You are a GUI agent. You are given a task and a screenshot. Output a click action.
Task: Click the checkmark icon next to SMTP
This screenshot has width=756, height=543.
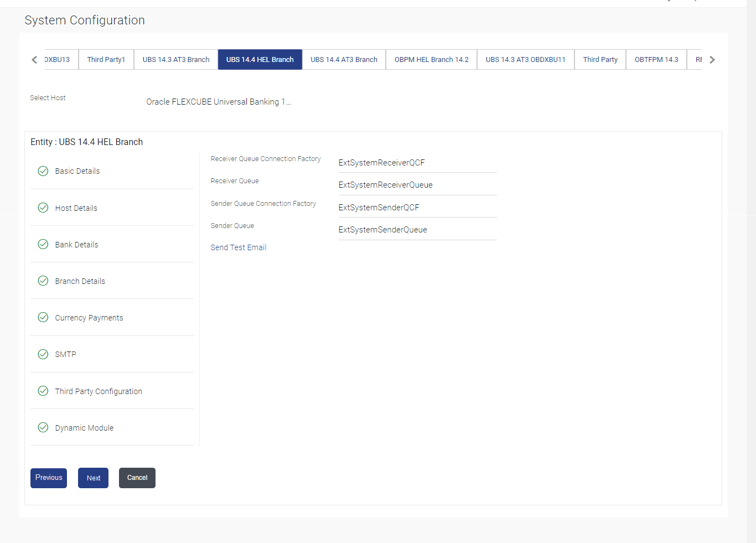point(43,354)
